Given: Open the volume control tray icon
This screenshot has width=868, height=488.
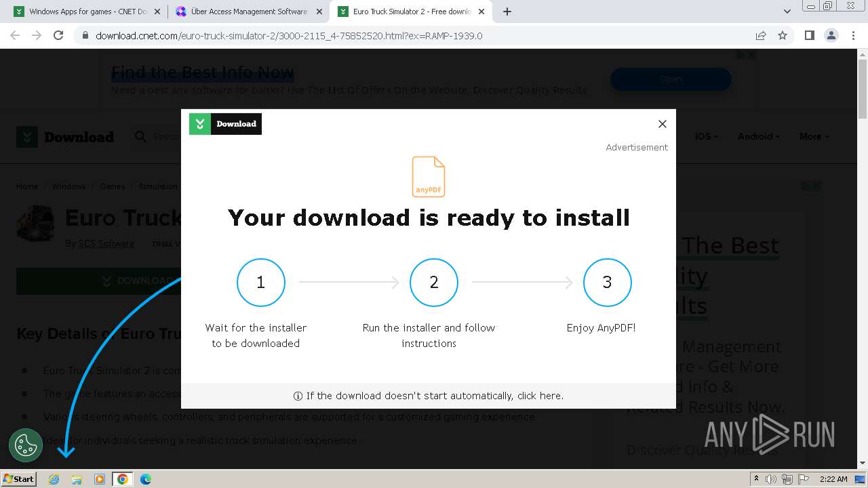Looking at the screenshot, I should (x=771, y=479).
